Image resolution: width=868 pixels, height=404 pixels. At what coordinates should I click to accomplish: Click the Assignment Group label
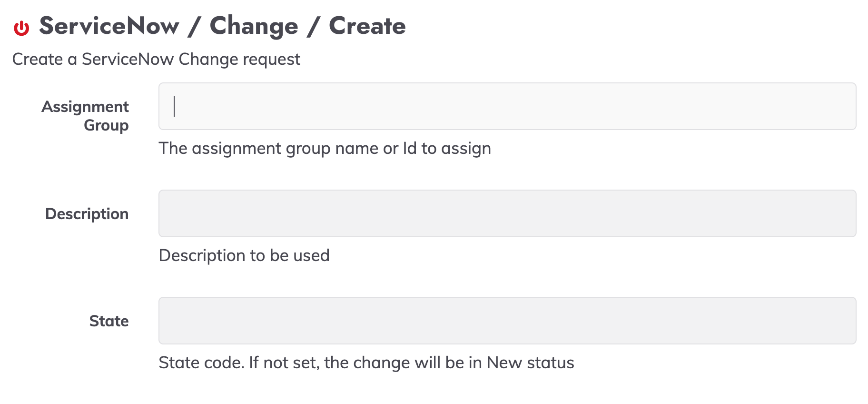pos(85,116)
